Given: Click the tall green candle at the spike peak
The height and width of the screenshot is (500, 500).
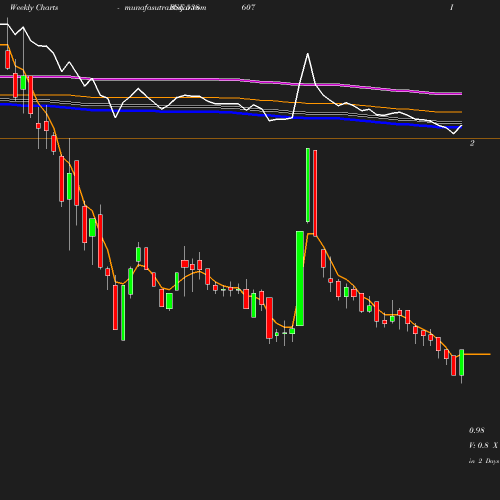Looking at the screenshot, I should [308, 185].
